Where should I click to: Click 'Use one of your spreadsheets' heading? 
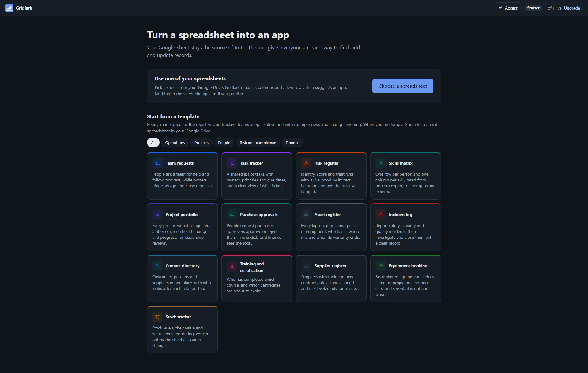190,78
